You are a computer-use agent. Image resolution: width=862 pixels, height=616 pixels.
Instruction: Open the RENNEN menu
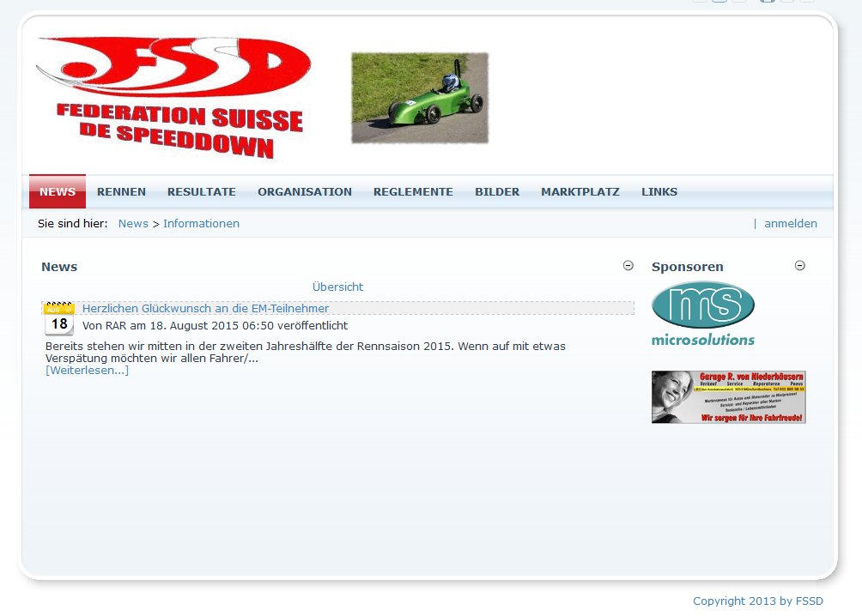(121, 192)
